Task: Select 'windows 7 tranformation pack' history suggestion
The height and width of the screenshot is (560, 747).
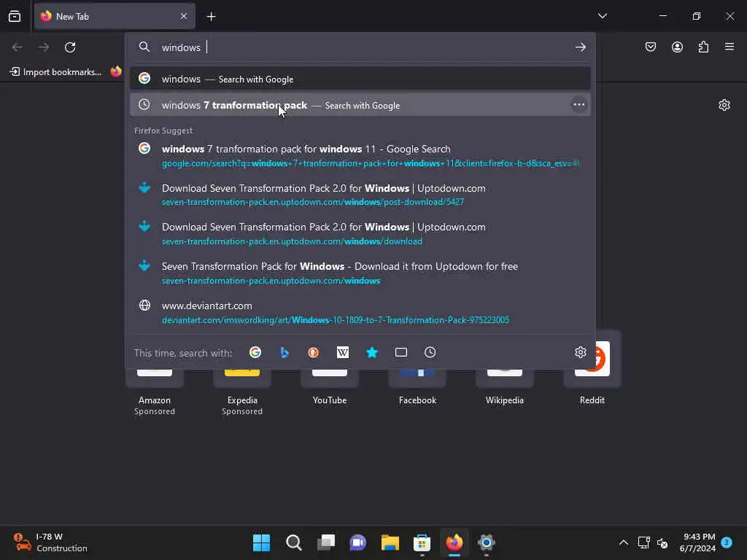Action: (360, 105)
